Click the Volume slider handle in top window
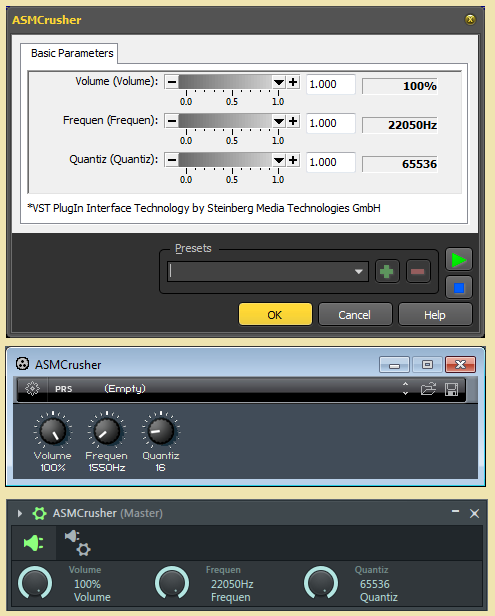495x616 pixels. pos(279,82)
